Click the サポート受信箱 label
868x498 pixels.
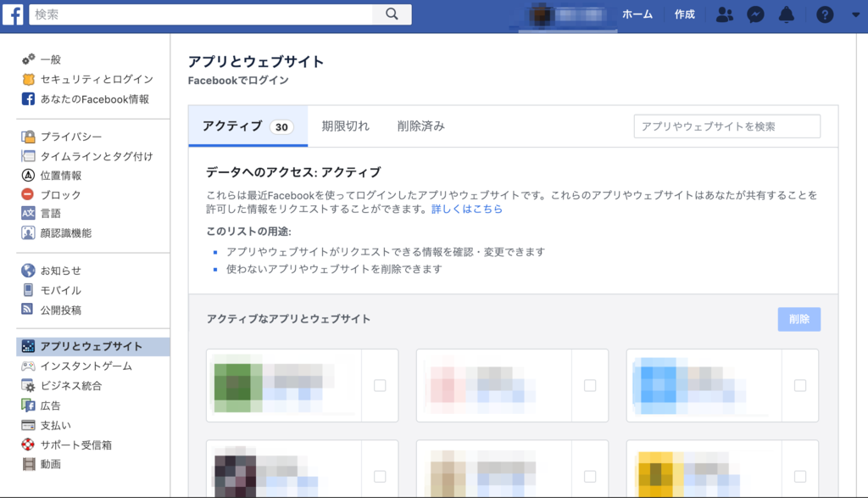tap(75, 445)
